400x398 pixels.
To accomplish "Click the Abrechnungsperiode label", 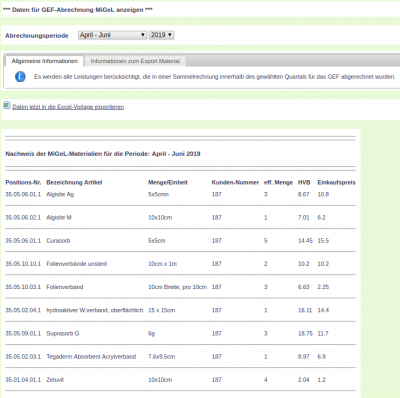I will coord(37,36).
